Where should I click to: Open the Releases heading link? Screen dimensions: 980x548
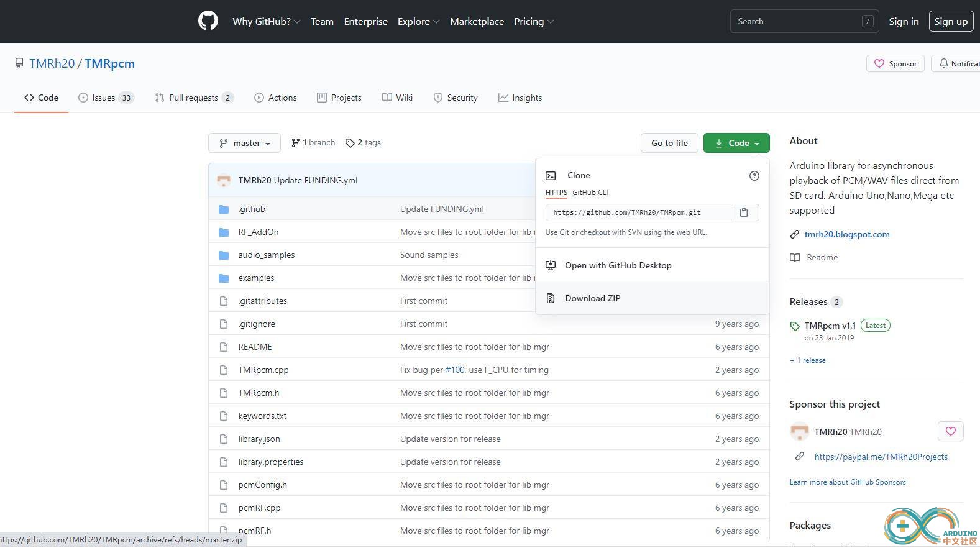[808, 302]
